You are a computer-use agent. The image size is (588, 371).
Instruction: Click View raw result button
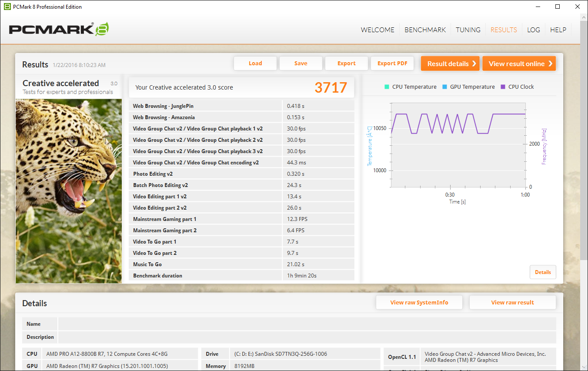coord(513,302)
